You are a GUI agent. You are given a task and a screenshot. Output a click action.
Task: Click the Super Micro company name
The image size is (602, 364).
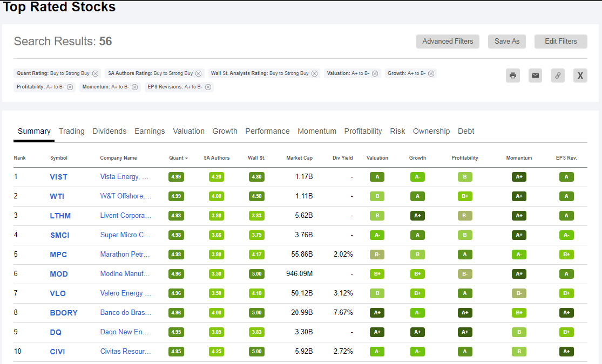click(125, 235)
